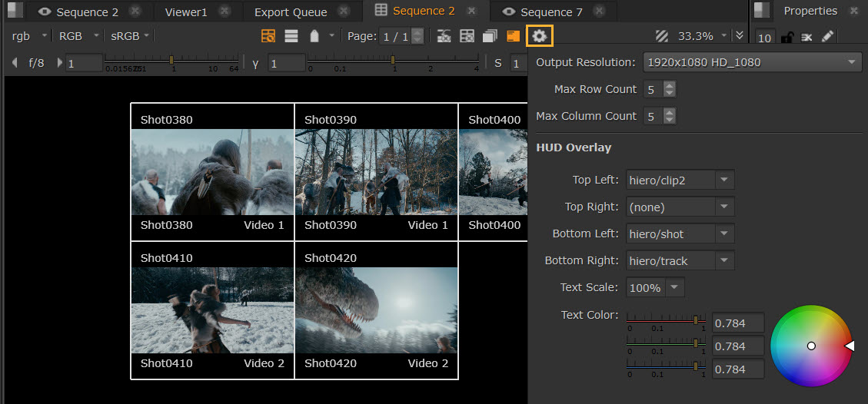
Task: Click the tag marker icon
Action: click(x=314, y=36)
